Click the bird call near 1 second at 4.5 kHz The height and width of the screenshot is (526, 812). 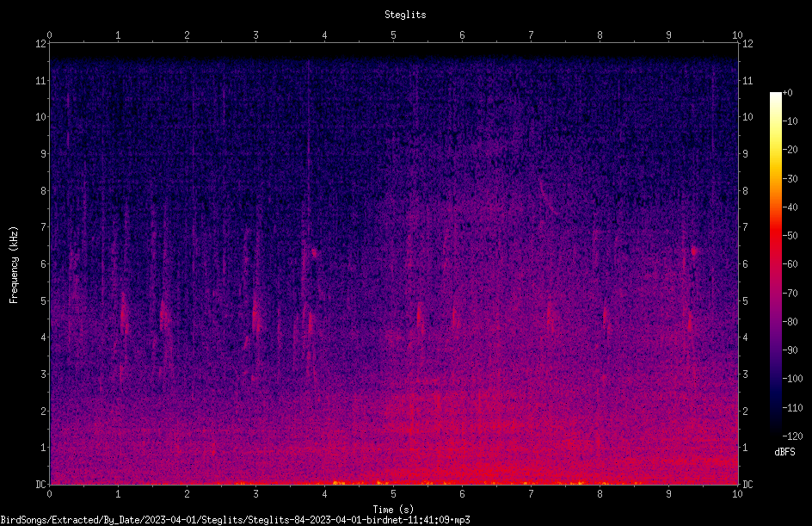124,314
